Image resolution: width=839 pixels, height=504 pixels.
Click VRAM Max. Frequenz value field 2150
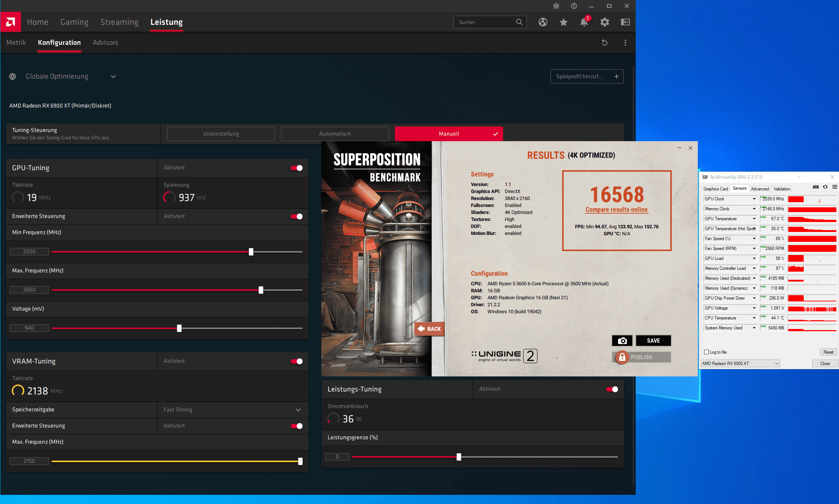(29, 461)
